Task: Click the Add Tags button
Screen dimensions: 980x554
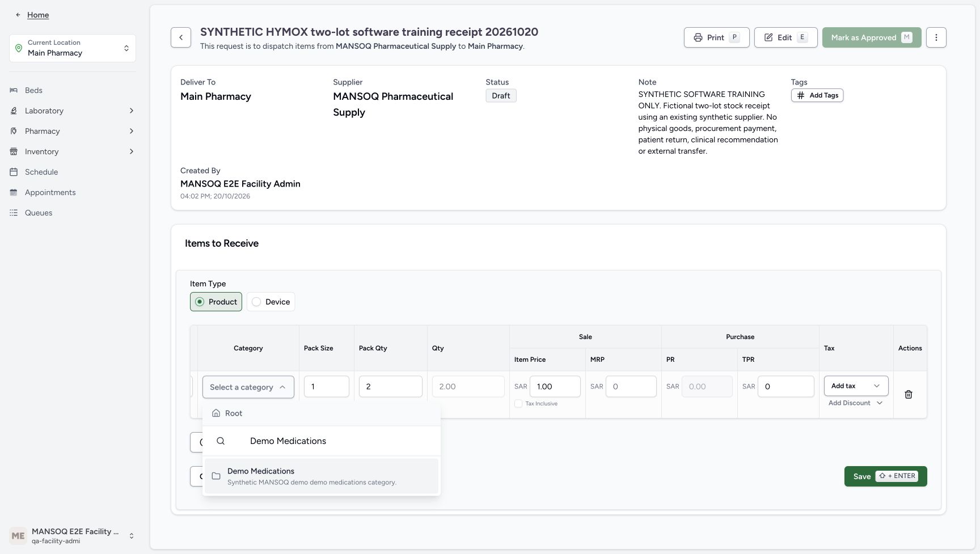Action: click(817, 95)
